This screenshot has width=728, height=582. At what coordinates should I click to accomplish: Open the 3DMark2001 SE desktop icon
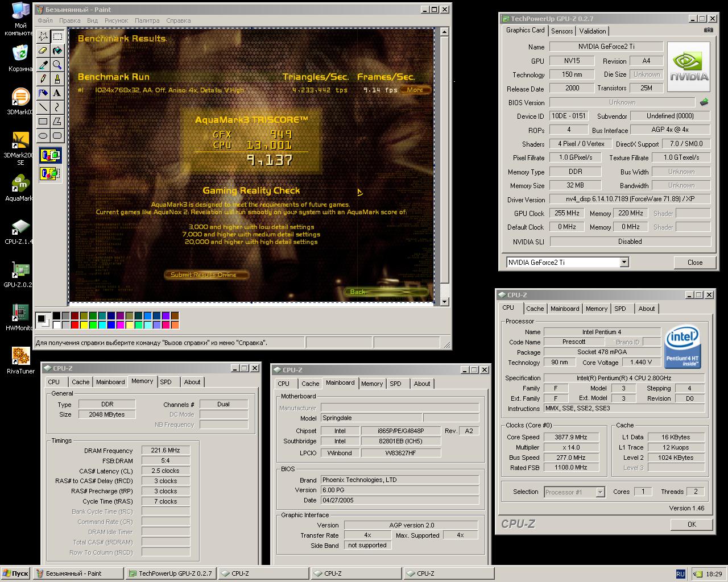click(x=20, y=148)
